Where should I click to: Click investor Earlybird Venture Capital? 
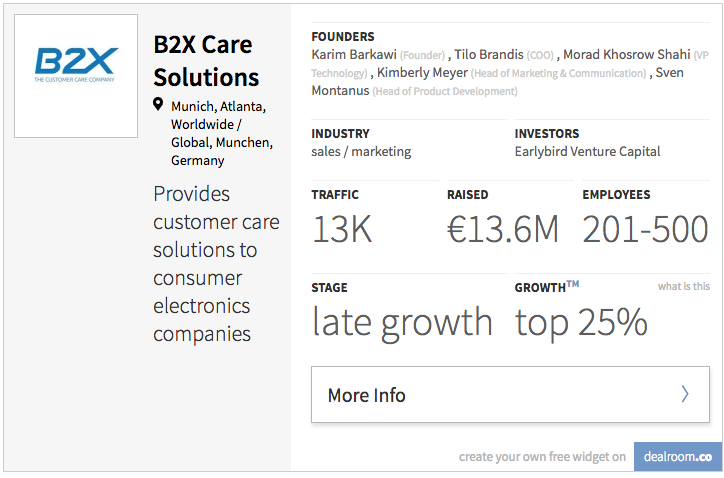587,151
